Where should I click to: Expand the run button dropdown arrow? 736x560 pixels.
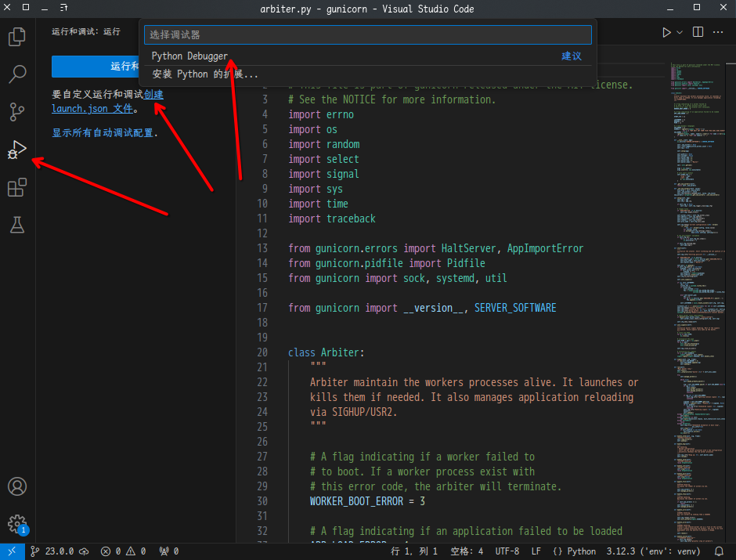[680, 32]
